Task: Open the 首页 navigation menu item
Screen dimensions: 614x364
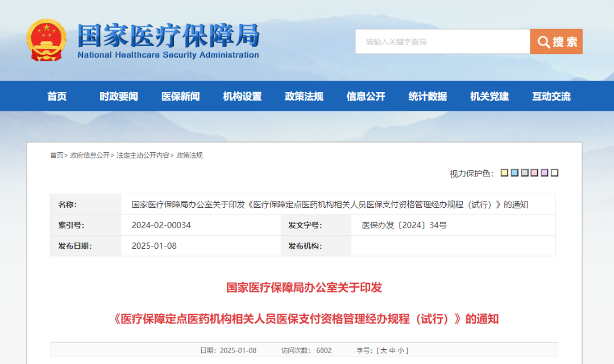Action: tap(57, 96)
